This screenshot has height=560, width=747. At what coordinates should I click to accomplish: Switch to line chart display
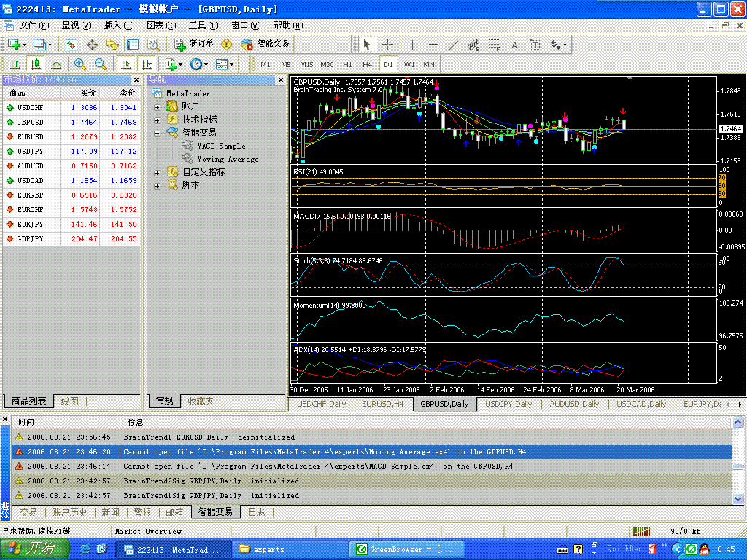(x=56, y=64)
